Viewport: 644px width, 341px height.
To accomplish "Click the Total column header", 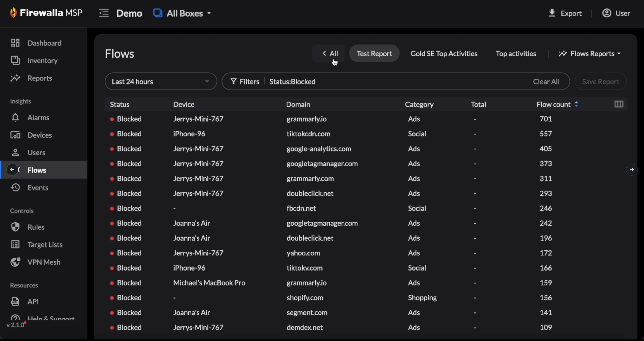I will pos(478,104).
